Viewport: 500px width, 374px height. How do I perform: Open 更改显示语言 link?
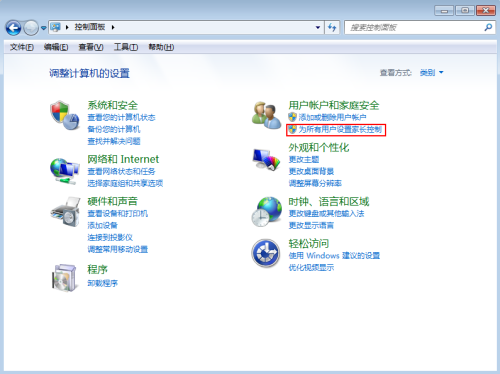[x=311, y=225]
